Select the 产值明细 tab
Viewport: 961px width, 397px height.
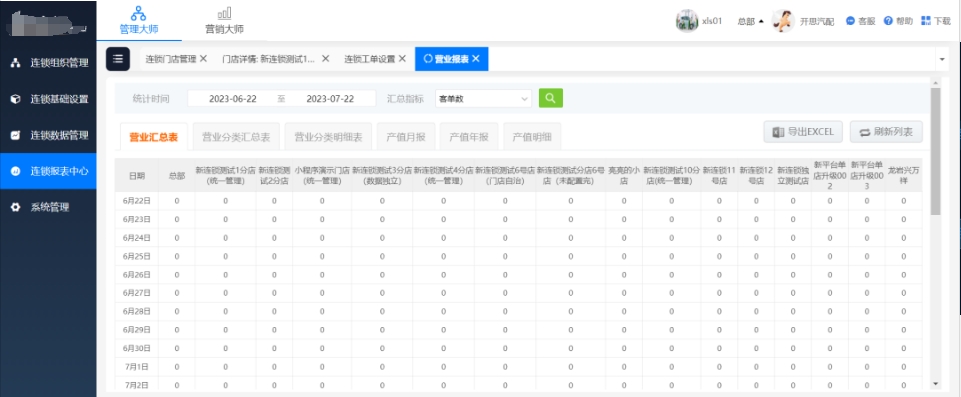tap(532, 137)
